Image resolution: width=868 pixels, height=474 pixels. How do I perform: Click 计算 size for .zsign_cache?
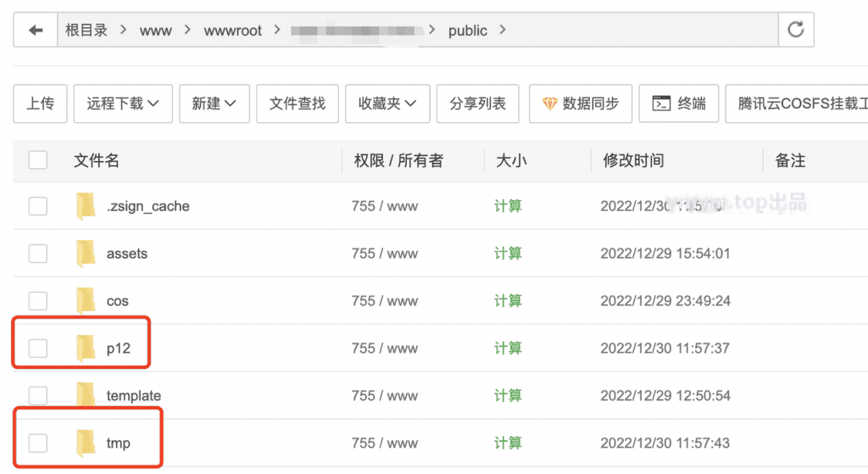point(509,206)
